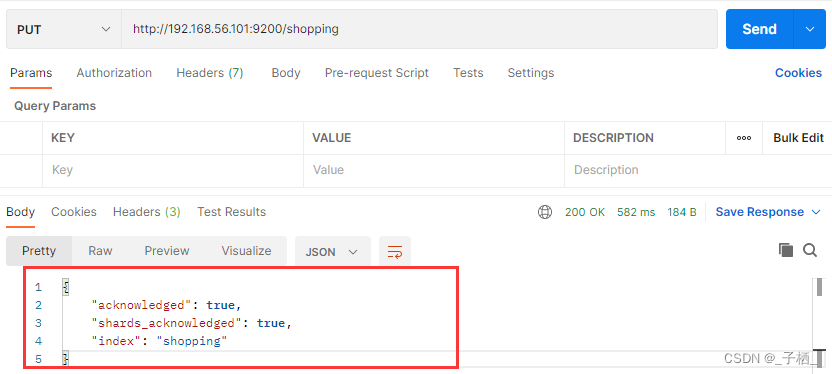Screen dimensions: 832x374
Task: Send the request
Action: point(759,29)
